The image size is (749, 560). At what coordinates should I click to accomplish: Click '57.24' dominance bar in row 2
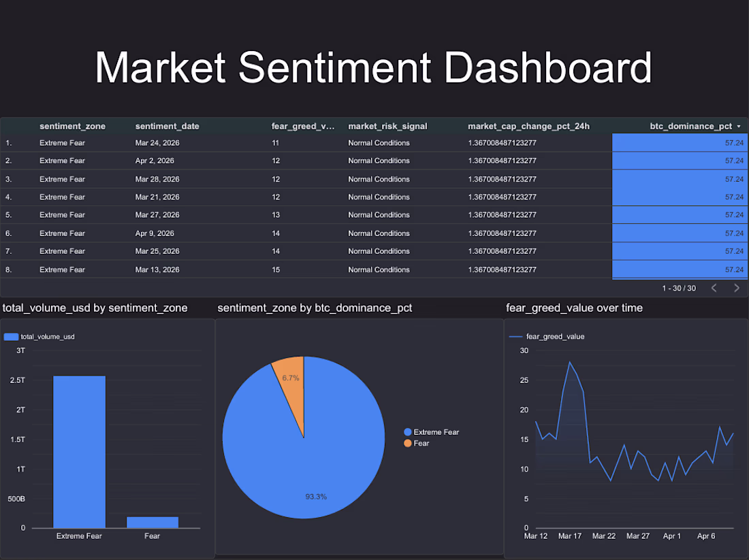(x=680, y=161)
